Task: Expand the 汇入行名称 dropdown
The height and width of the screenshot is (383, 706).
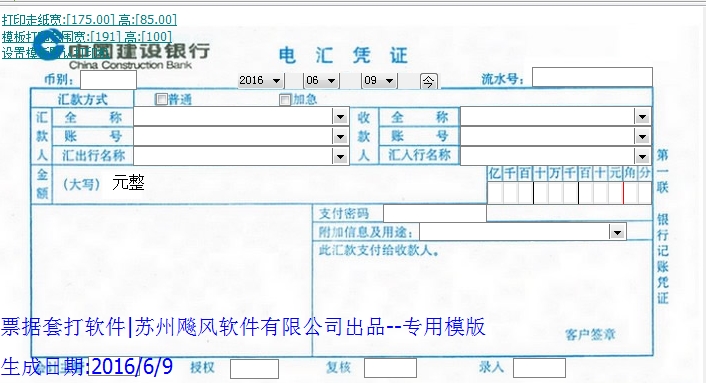Action: pyautogui.click(x=643, y=156)
